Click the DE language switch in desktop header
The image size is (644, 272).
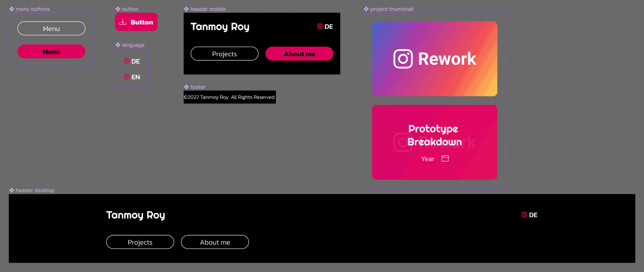pyautogui.click(x=529, y=215)
